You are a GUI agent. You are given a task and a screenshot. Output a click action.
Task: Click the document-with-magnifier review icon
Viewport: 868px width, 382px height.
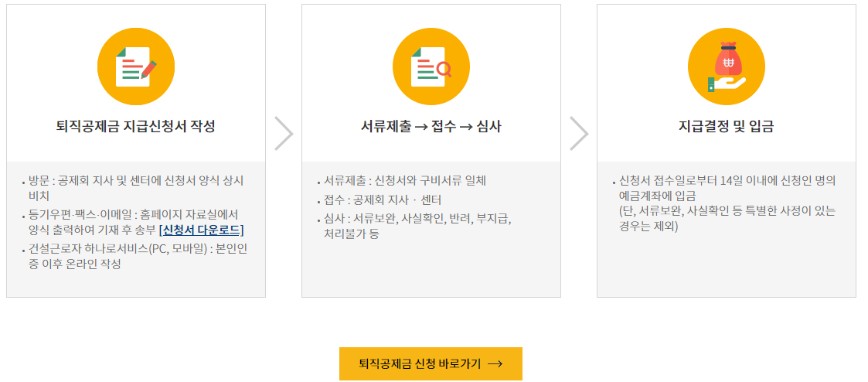pyautogui.click(x=431, y=67)
